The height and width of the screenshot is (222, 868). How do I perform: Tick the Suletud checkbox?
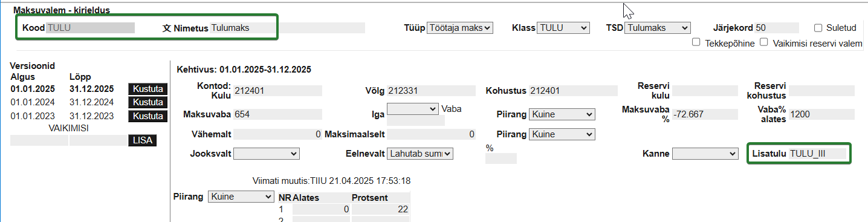pyautogui.click(x=818, y=28)
